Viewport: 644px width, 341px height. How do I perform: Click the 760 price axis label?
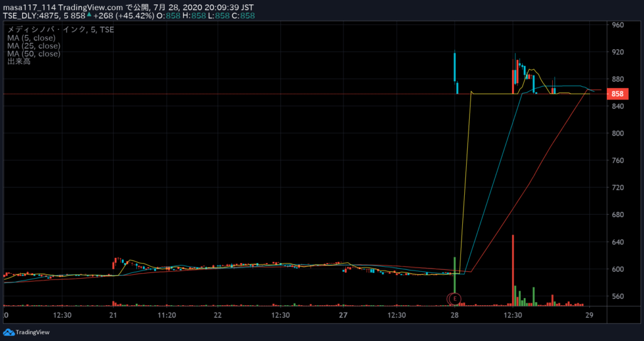tap(618, 160)
